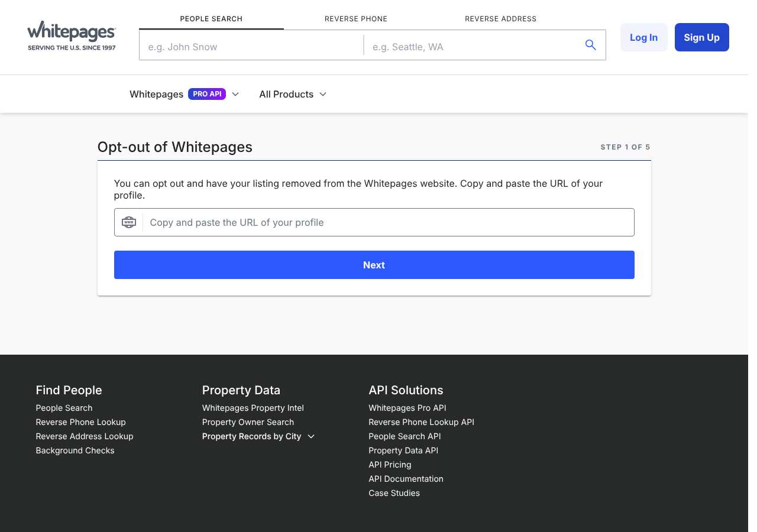Click the blue Next button
This screenshot has width=757, height=532.
point(374,265)
